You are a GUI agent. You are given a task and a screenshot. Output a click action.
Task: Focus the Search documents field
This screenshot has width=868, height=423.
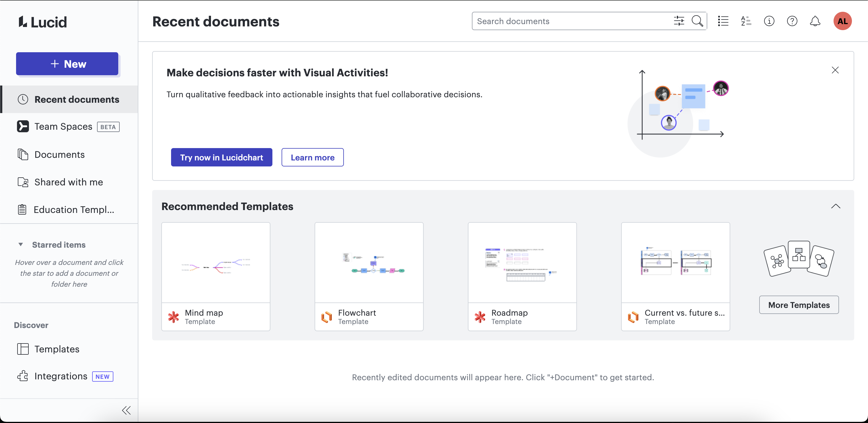(x=573, y=21)
